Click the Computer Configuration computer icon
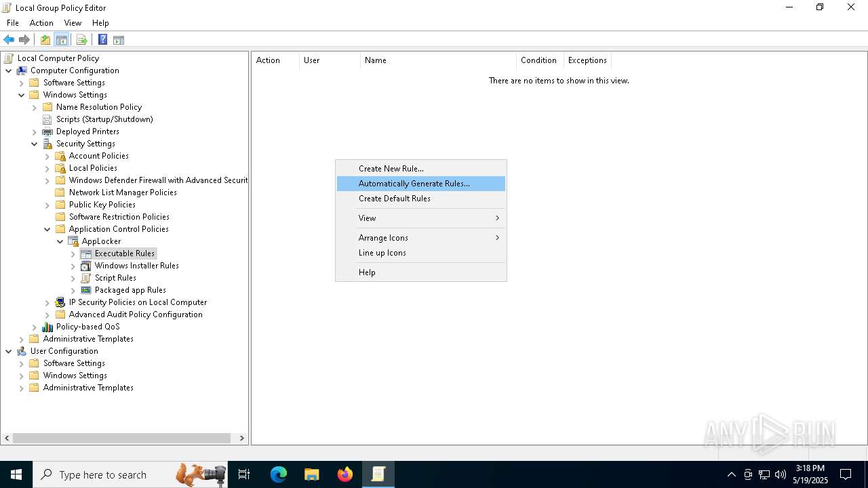The height and width of the screenshot is (488, 868). point(22,70)
